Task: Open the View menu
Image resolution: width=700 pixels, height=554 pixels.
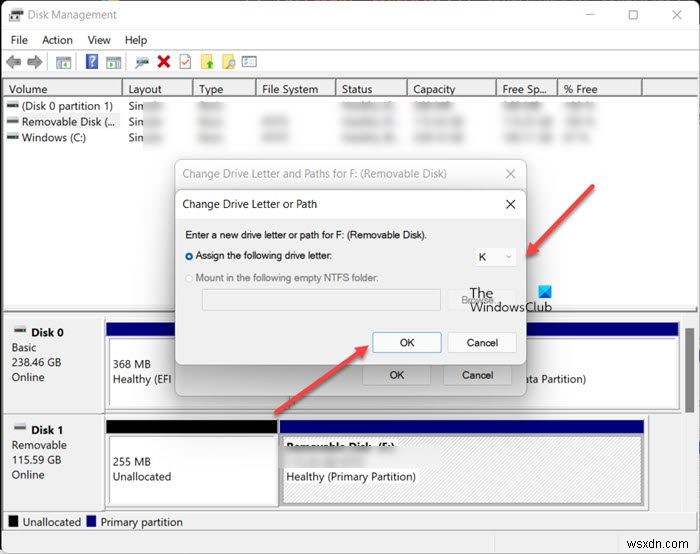Action: tap(99, 40)
